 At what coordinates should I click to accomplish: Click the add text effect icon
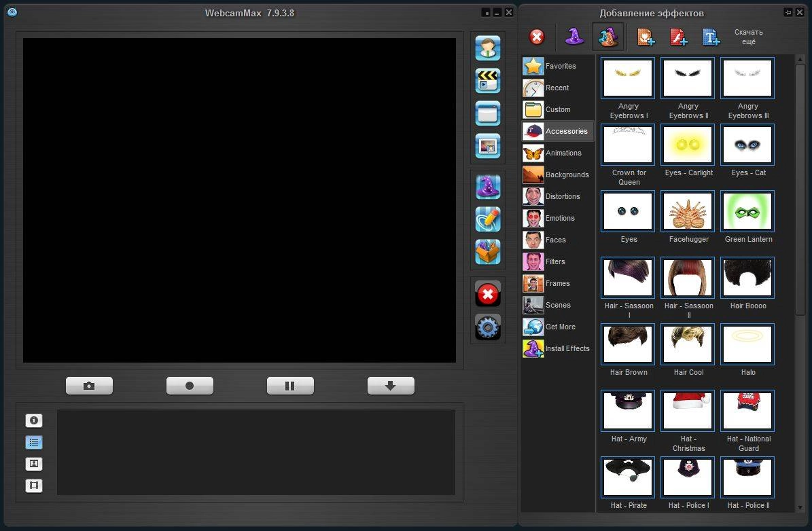point(711,37)
